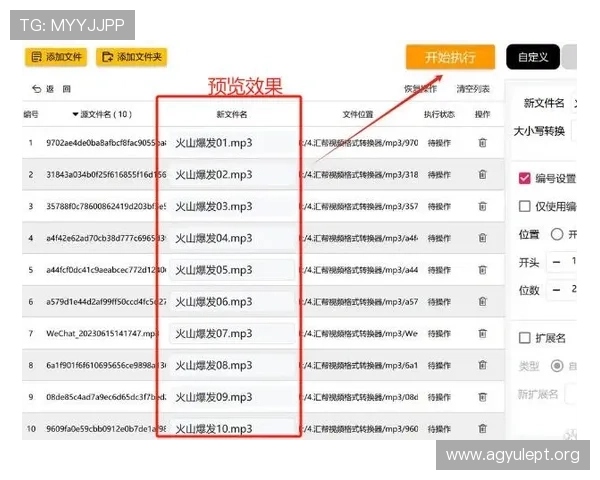Click the 添加文件夹 add folder button
Screen dimensions: 600x480
[x=132, y=57]
